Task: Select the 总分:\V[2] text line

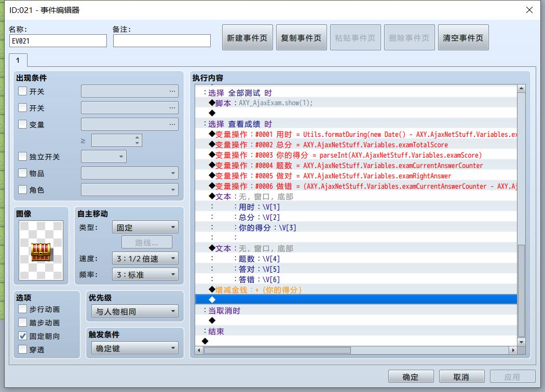Action: [356, 217]
